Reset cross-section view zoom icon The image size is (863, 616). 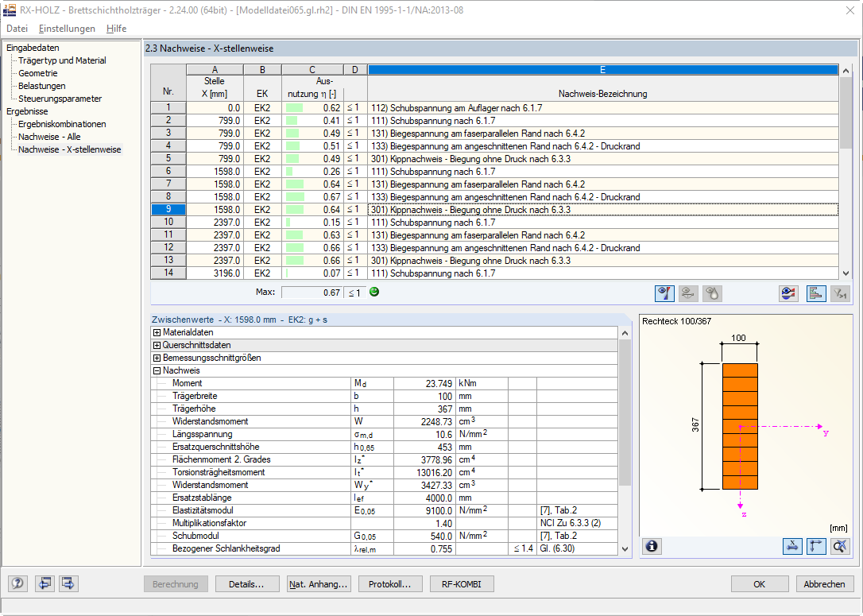tap(840, 546)
